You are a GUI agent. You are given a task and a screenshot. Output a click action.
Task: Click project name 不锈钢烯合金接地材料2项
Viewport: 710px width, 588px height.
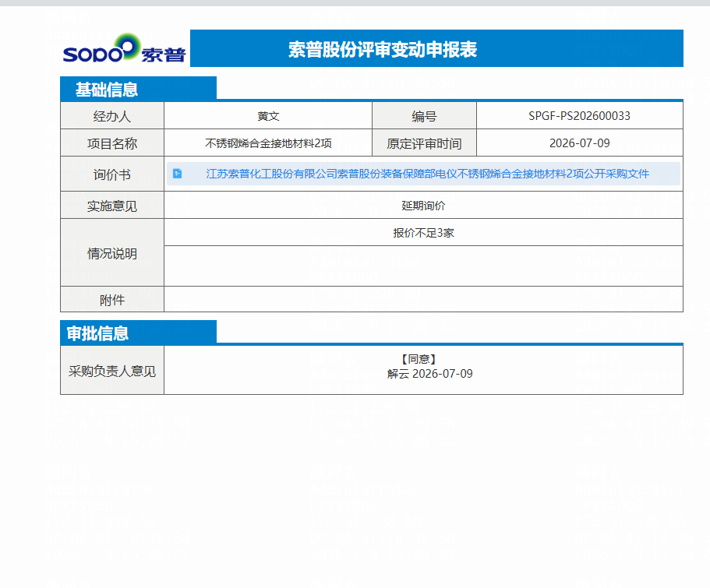pyautogui.click(x=268, y=143)
